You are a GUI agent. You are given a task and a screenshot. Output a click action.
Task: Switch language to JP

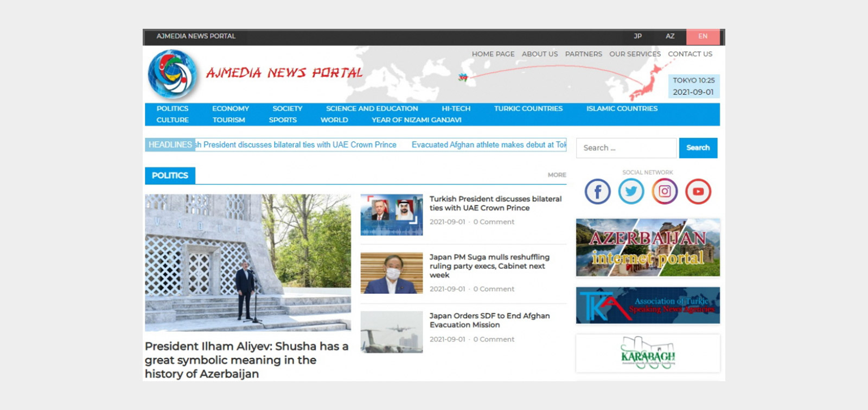pyautogui.click(x=637, y=36)
